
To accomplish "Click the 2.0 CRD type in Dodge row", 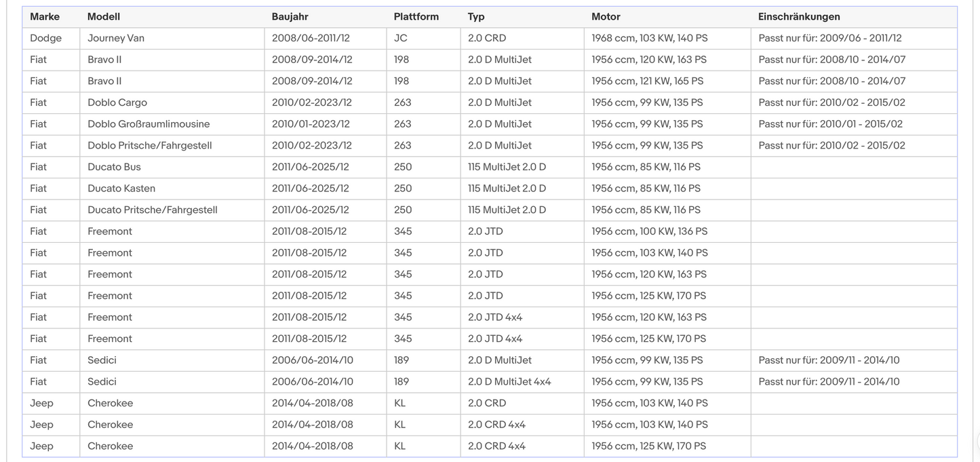I will 522,39.
